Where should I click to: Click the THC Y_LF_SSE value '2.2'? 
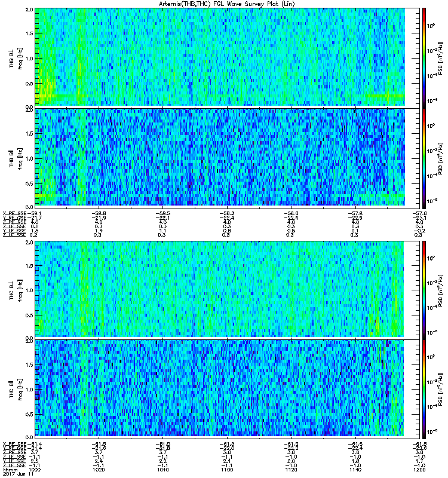pyautogui.click(x=162, y=461)
